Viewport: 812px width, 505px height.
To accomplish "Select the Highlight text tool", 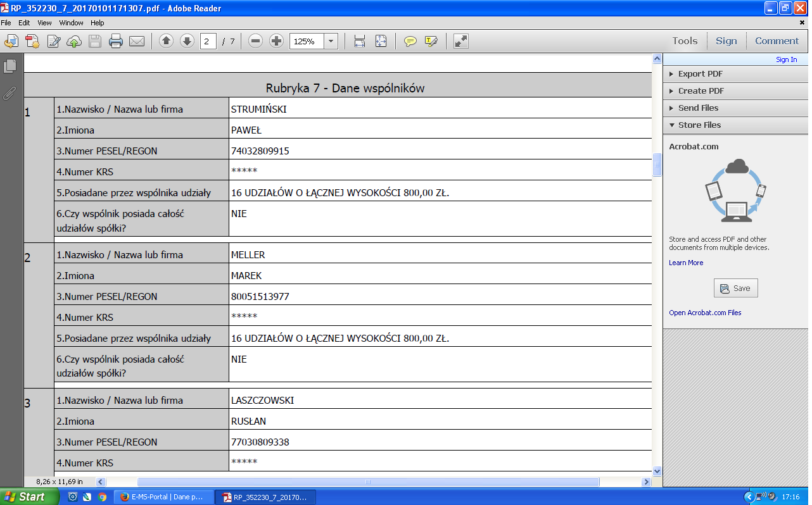I will coord(431,42).
